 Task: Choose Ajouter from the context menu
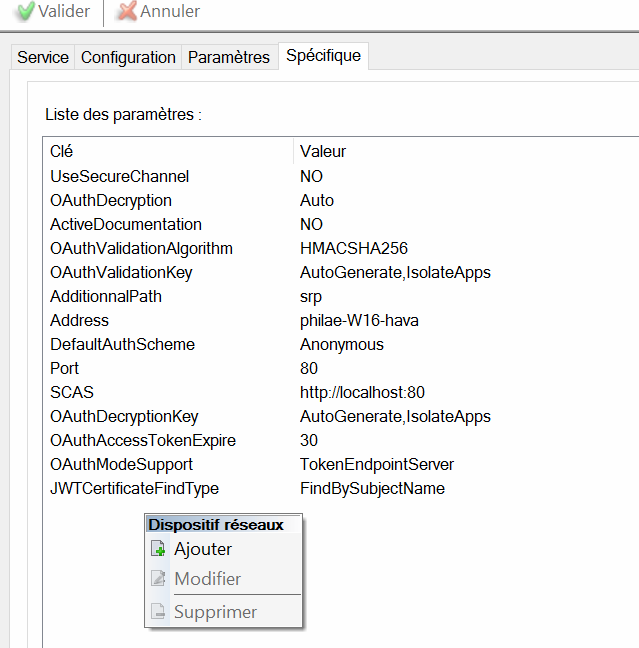pos(203,549)
